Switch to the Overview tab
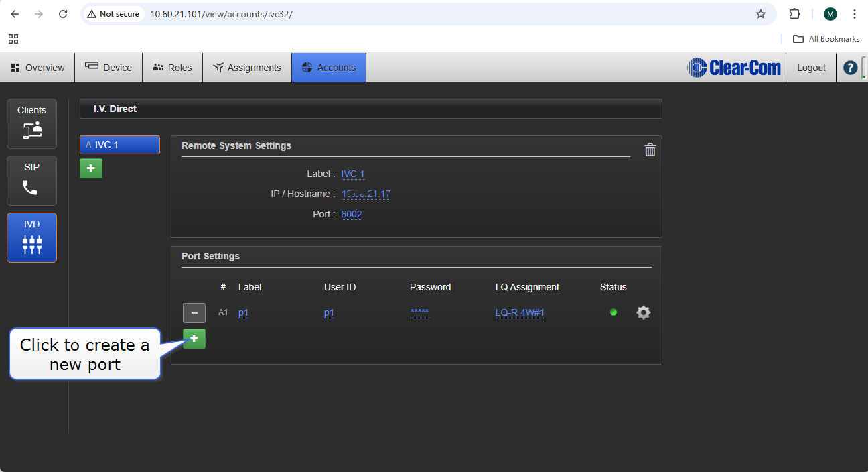Viewport: 868px width, 472px height. [x=38, y=68]
